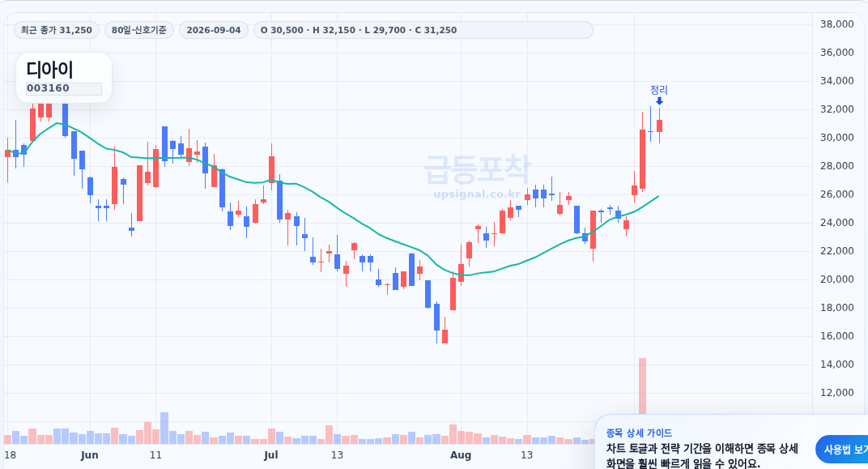Click the Jul date axis label
Screen dimensions: 868x469
[x=270, y=455]
